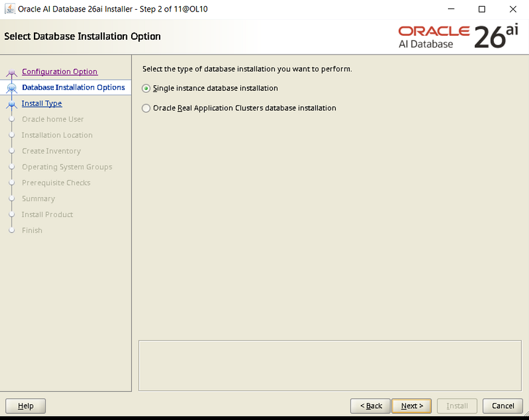529x420 pixels.
Task: Click the Create Inventory step
Action: [51, 151]
